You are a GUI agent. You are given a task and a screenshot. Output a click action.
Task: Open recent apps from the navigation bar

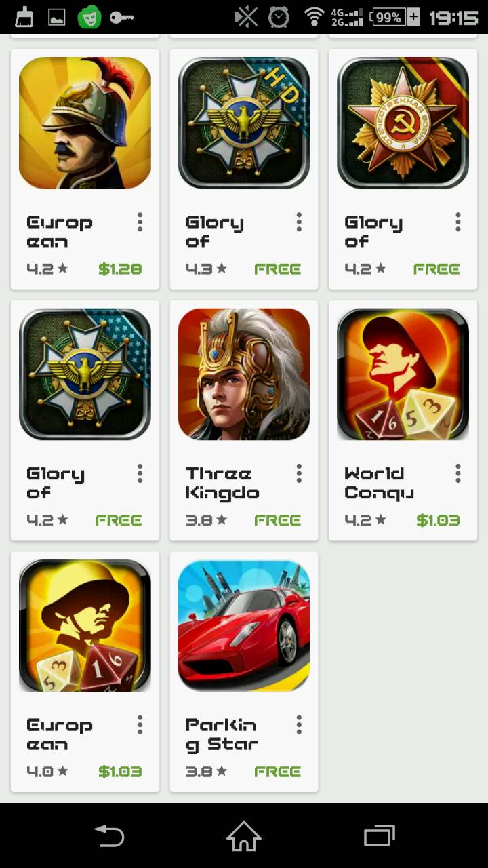pos(380,835)
